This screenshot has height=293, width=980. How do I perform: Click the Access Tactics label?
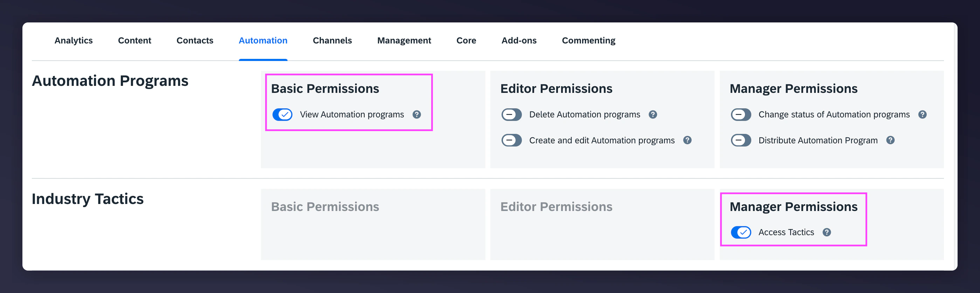[x=786, y=232]
